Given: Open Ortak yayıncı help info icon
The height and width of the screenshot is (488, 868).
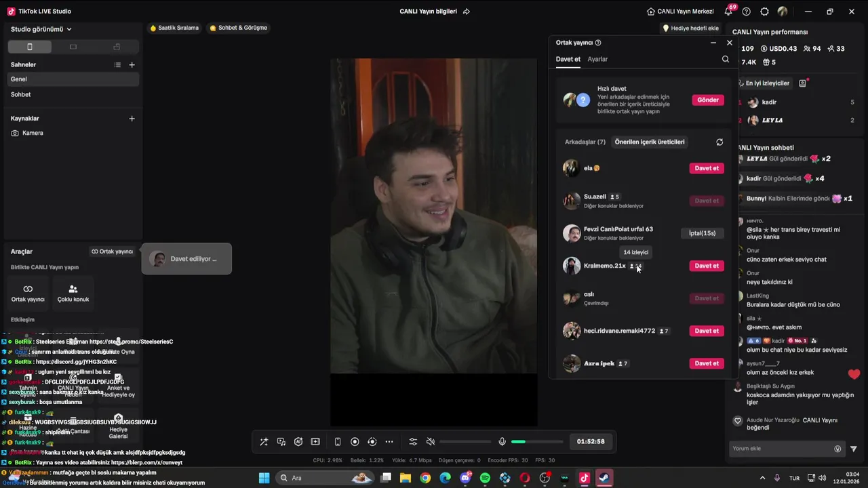Looking at the screenshot, I should (x=597, y=43).
